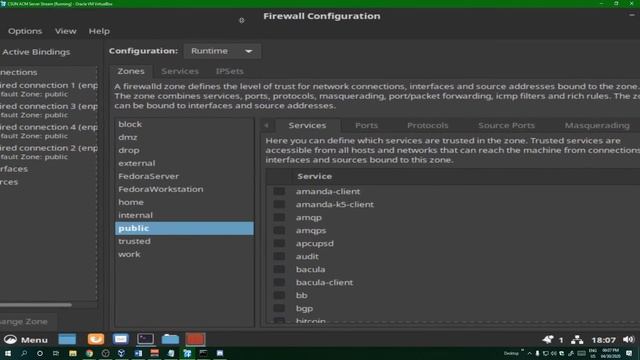
Task: Open the Options menu
Action: point(25,31)
